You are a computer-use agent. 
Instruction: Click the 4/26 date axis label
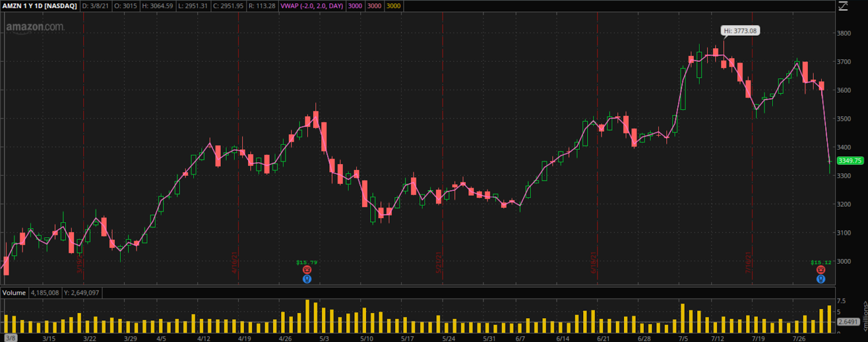click(285, 338)
